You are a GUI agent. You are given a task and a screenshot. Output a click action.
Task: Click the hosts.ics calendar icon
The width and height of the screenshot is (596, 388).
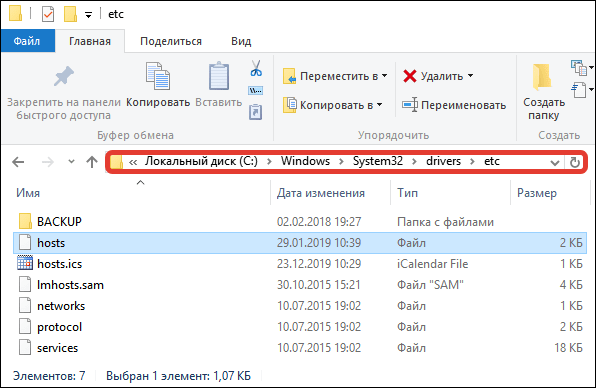(25, 263)
